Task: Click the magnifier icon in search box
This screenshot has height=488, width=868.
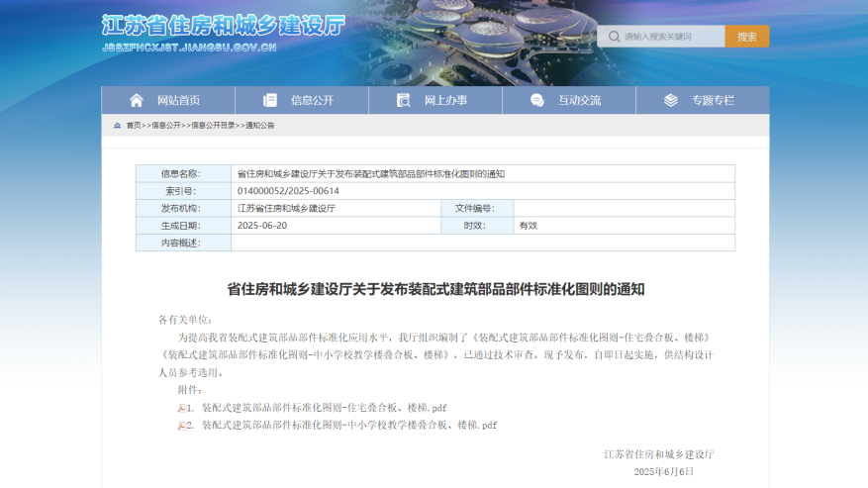Action: (x=613, y=37)
